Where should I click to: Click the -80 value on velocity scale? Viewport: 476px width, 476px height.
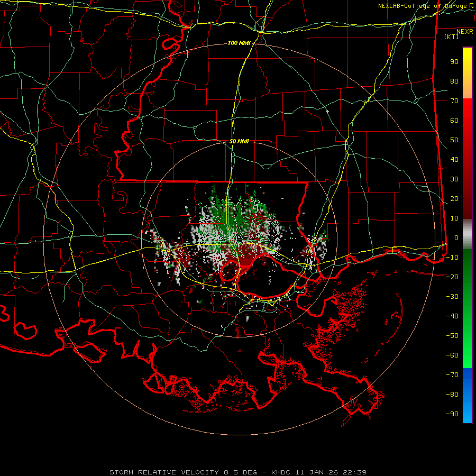click(452, 395)
